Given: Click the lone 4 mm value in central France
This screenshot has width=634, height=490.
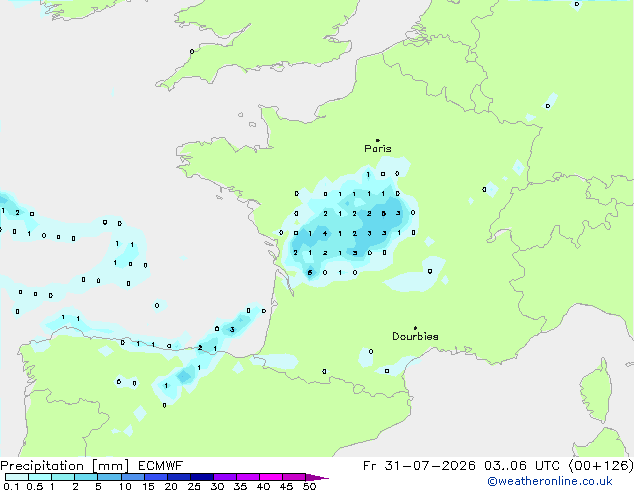Looking at the screenshot, I should (325, 233).
